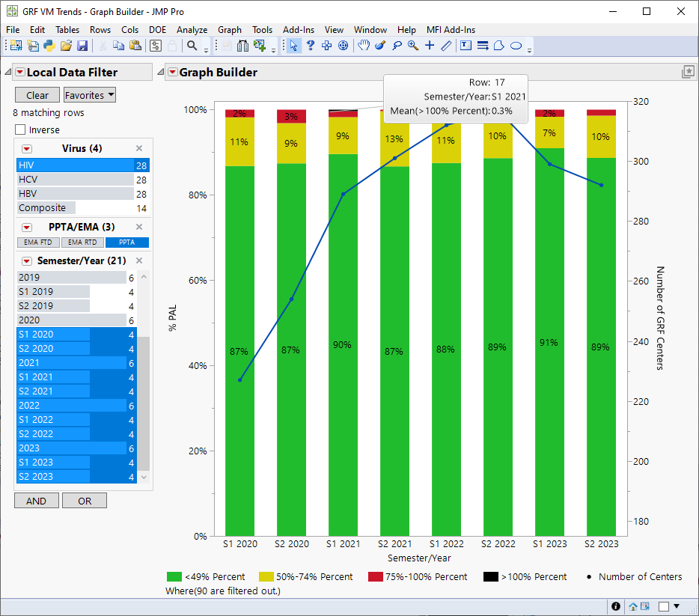
Task: Toggle the EMA RTD filter button
Action: [82, 242]
